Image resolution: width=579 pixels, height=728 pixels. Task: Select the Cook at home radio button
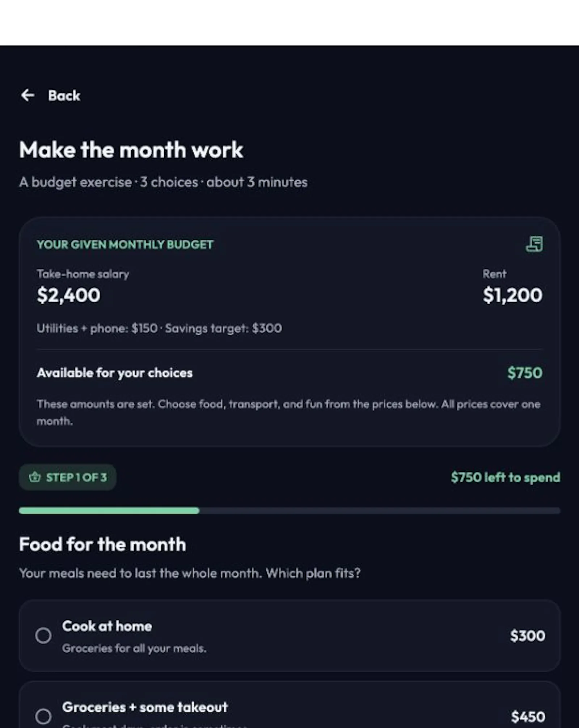tap(43, 635)
